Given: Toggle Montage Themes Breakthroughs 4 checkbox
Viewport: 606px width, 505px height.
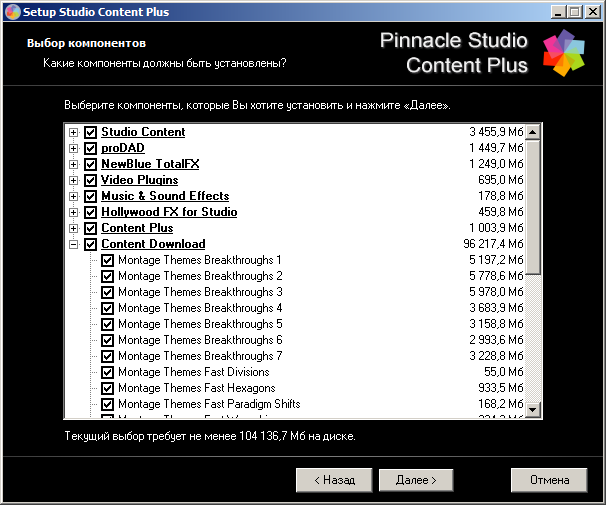Looking at the screenshot, I should pos(107,309).
